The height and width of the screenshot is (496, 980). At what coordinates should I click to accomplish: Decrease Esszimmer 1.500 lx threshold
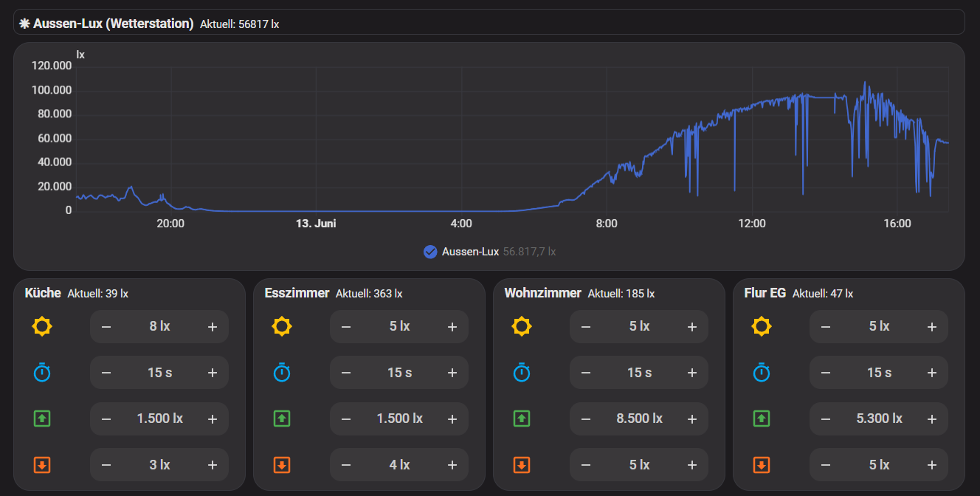(346, 418)
